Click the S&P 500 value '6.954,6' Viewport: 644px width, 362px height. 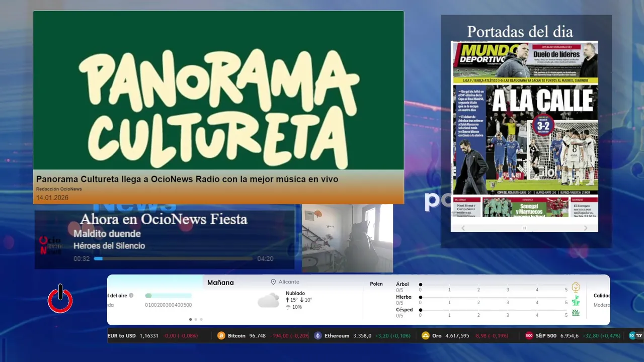(570, 336)
